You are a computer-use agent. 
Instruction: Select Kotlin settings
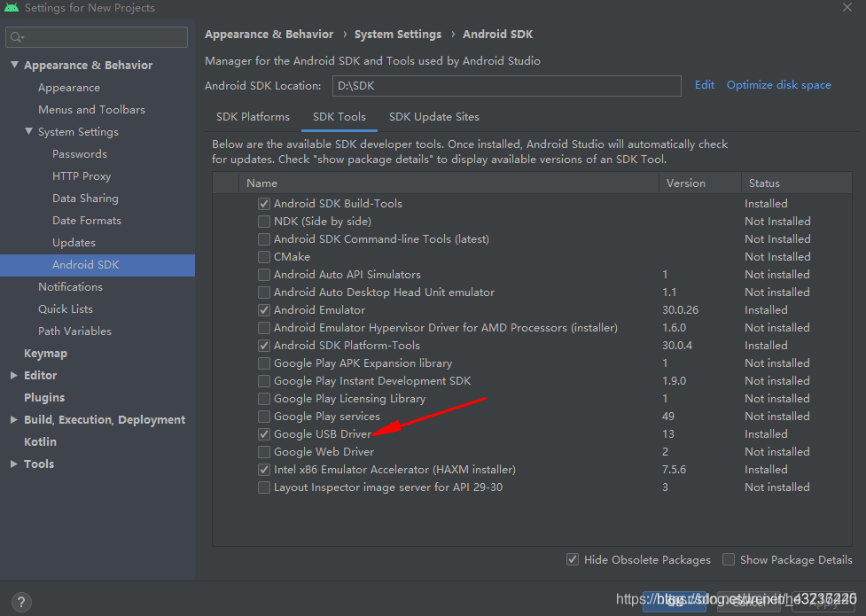40,441
